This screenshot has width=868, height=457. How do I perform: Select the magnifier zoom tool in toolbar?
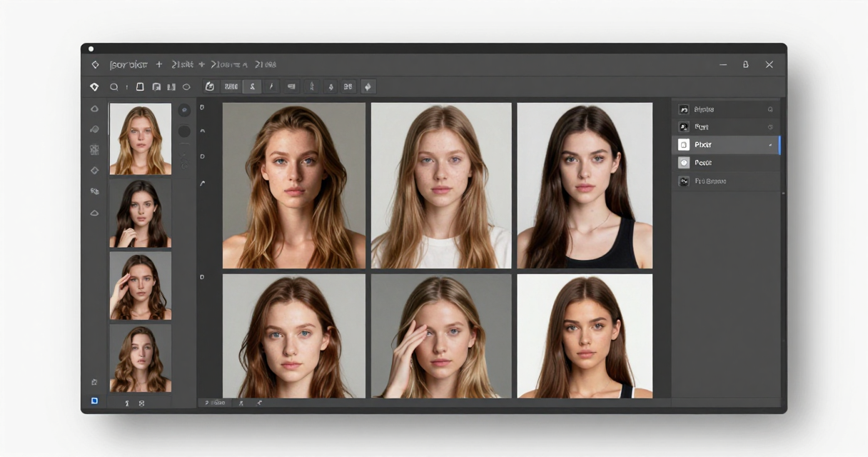pyautogui.click(x=113, y=87)
